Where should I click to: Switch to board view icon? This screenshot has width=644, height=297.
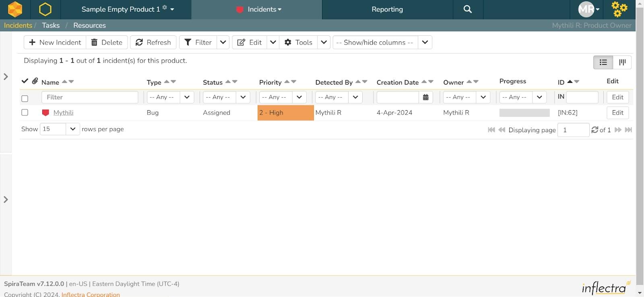click(x=622, y=62)
